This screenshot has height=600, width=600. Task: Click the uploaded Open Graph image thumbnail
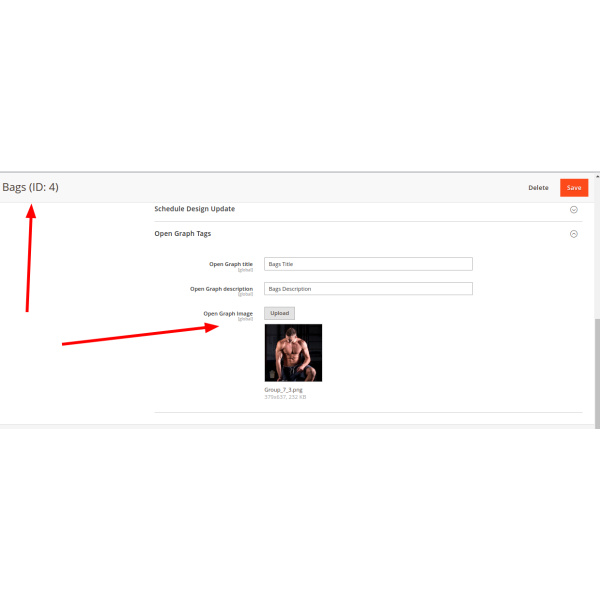coord(293,353)
